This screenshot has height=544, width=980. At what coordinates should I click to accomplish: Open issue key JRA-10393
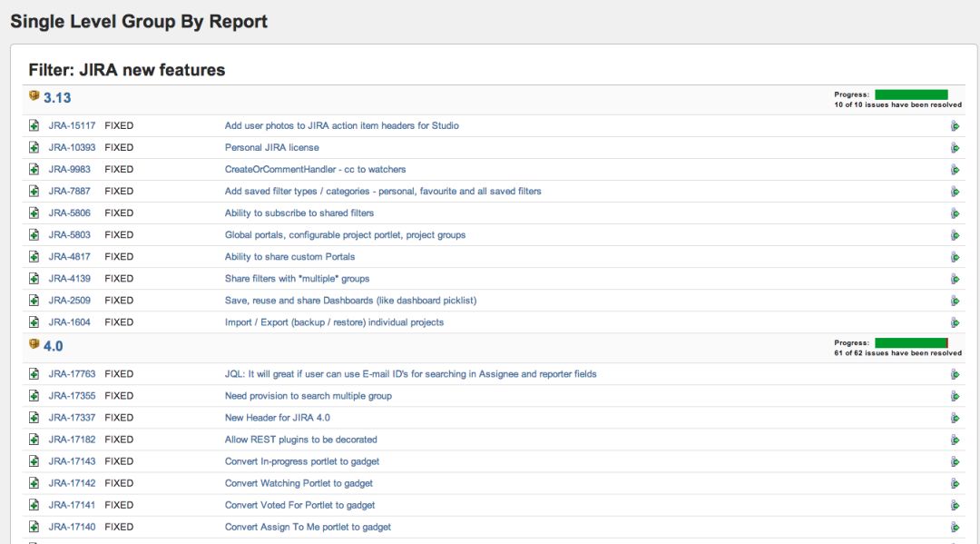pos(72,147)
